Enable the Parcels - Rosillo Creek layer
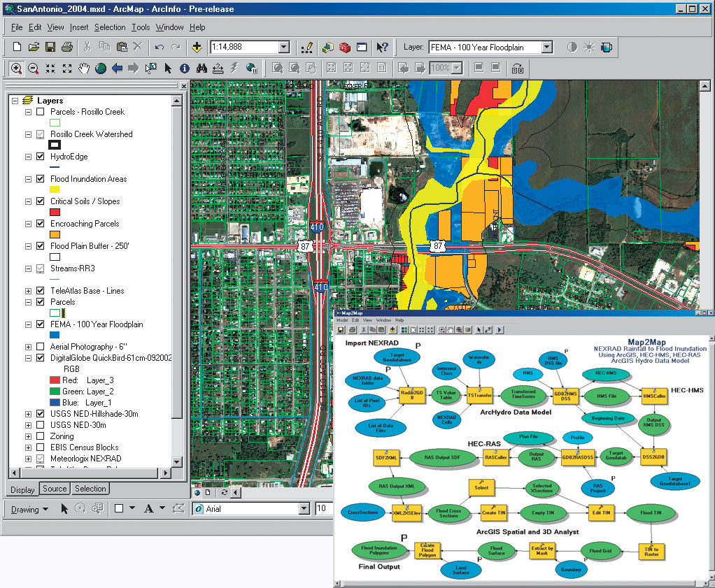 [x=41, y=112]
